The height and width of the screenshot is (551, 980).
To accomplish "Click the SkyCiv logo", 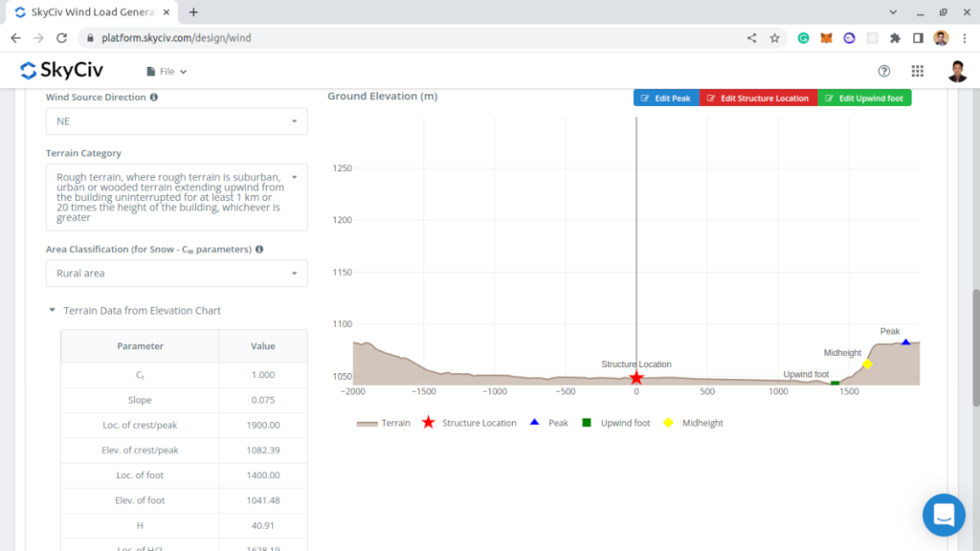I will [x=61, y=71].
